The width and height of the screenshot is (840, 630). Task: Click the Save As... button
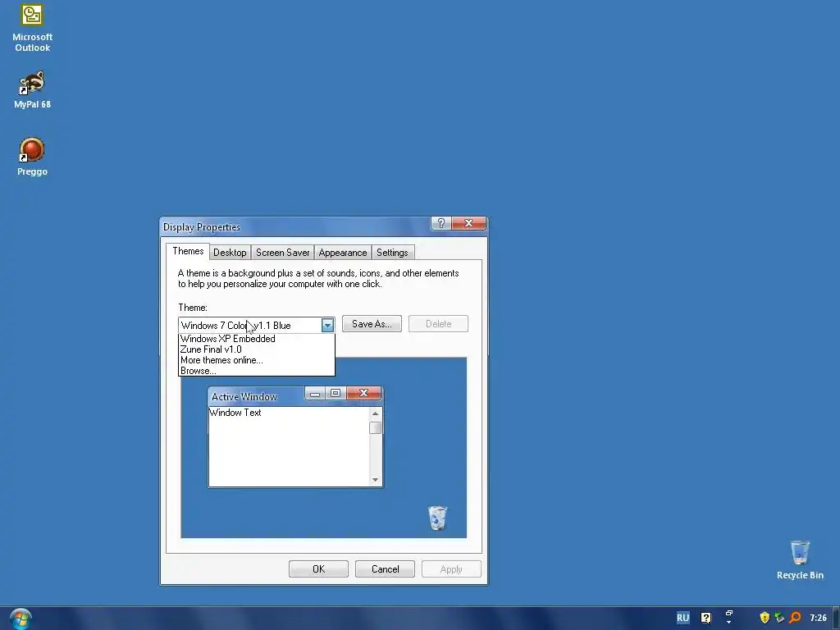[372, 323]
